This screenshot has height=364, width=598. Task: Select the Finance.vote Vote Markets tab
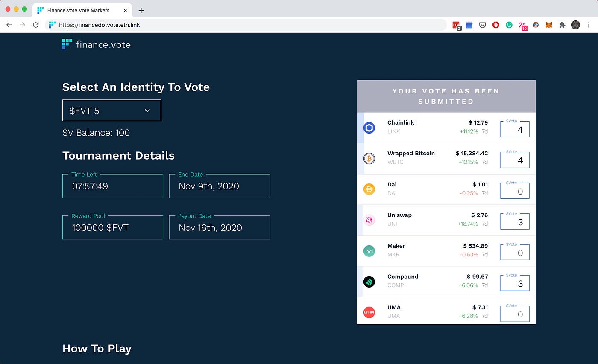pyautogui.click(x=78, y=10)
